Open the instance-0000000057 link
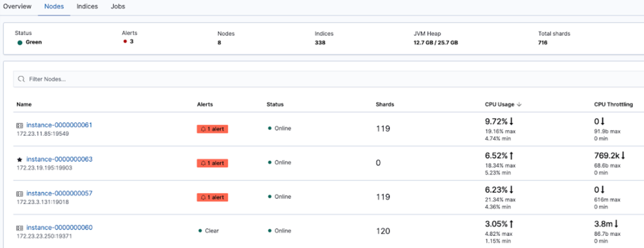The height and width of the screenshot is (248, 644). pos(59,193)
